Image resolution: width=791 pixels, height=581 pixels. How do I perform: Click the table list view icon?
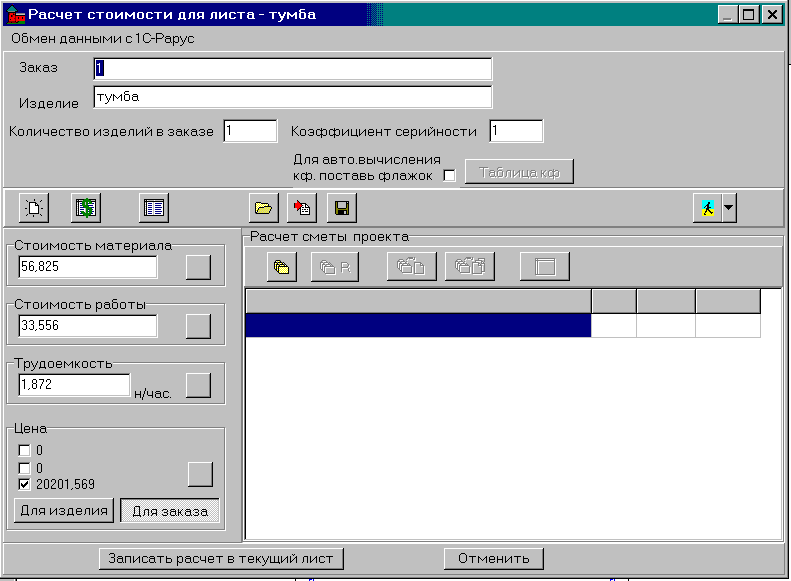[x=154, y=208]
